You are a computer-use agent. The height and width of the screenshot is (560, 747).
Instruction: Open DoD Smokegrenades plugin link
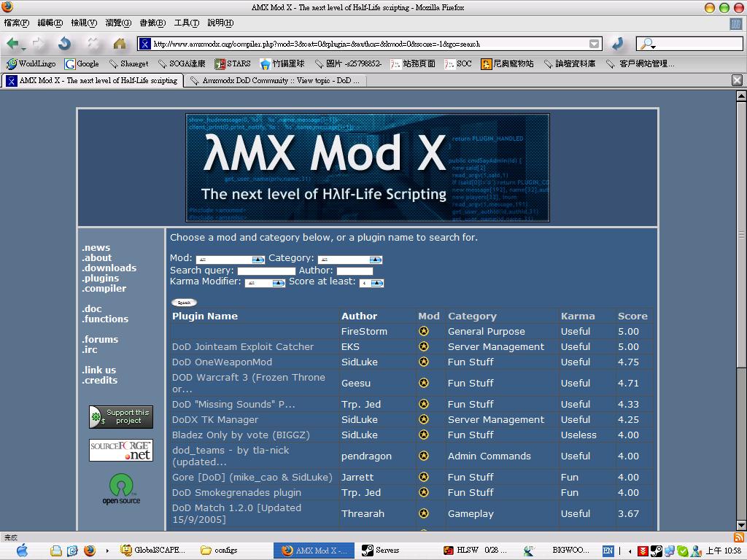[237, 492]
